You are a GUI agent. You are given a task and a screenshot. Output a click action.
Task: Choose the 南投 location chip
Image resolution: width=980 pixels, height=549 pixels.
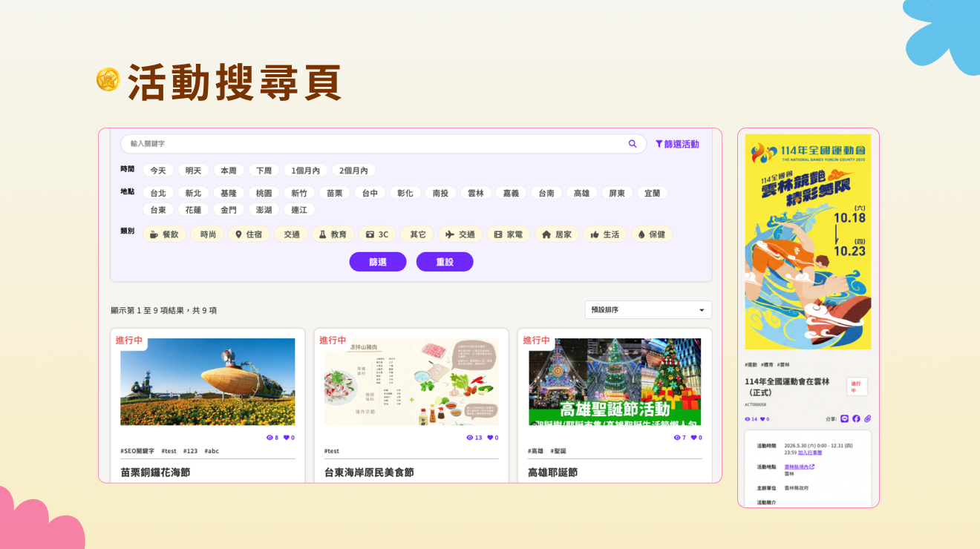[440, 193]
